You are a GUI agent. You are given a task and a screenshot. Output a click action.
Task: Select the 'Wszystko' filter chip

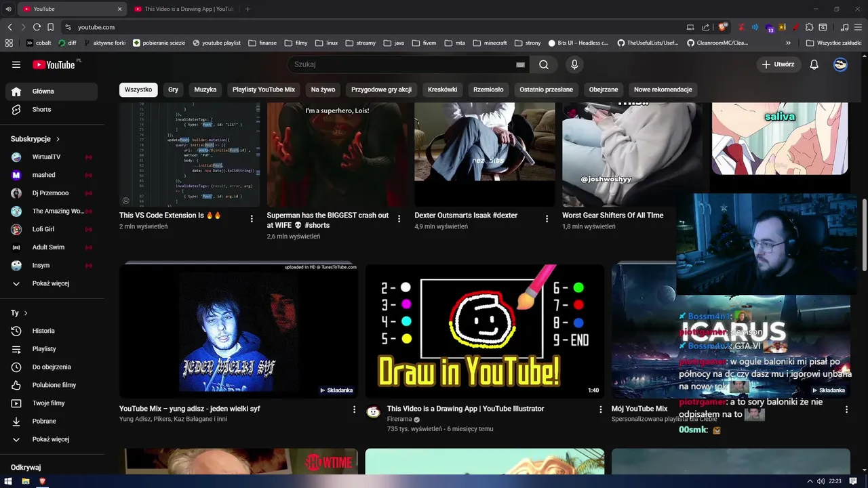[x=138, y=89]
